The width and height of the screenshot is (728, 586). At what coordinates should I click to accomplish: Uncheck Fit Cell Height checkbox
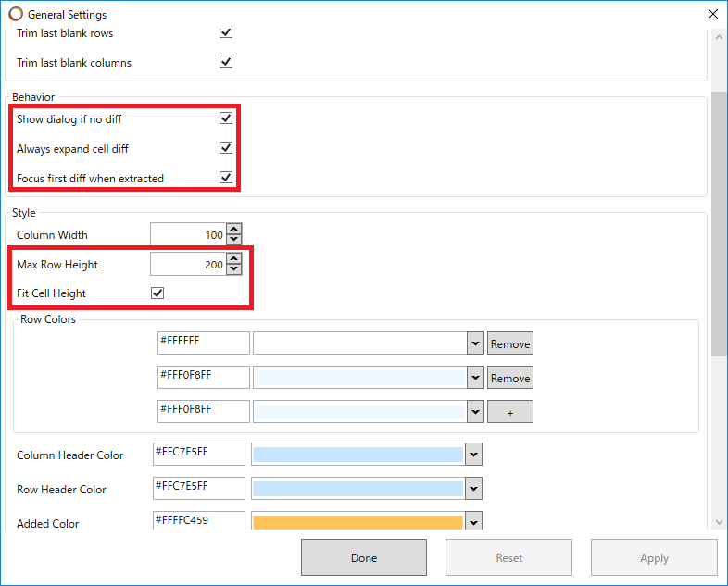[x=157, y=293]
